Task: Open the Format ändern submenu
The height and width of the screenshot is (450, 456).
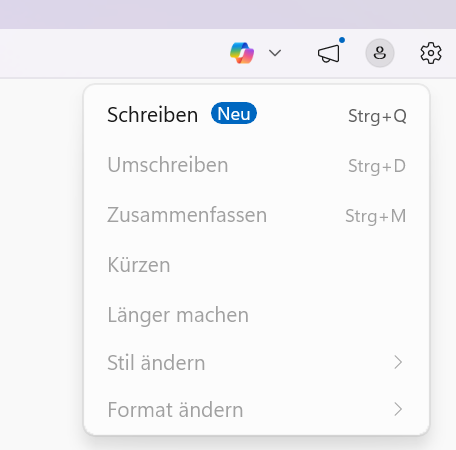Action: [x=256, y=409]
